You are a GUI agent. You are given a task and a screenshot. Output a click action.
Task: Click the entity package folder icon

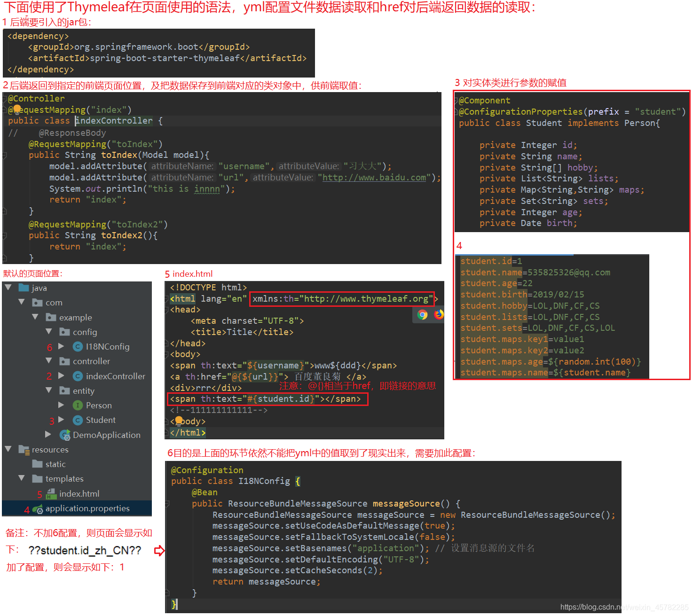pos(64,390)
